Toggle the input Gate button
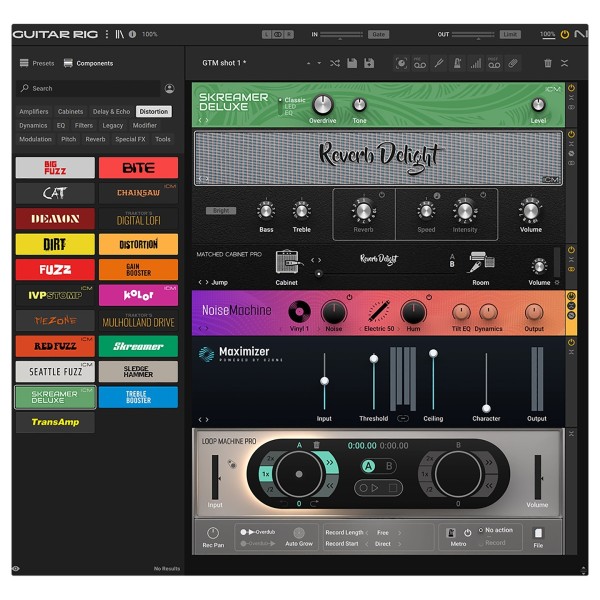The width and height of the screenshot is (600, 600). point(378,34)
